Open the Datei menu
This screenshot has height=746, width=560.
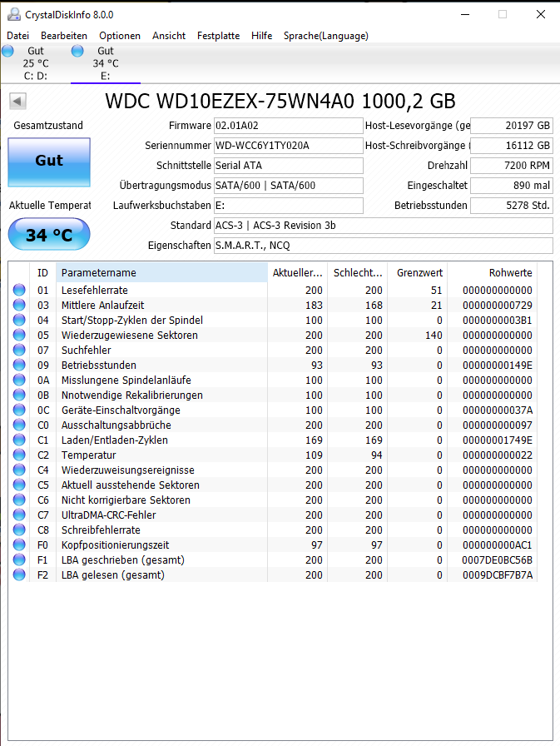coord(18,36)
